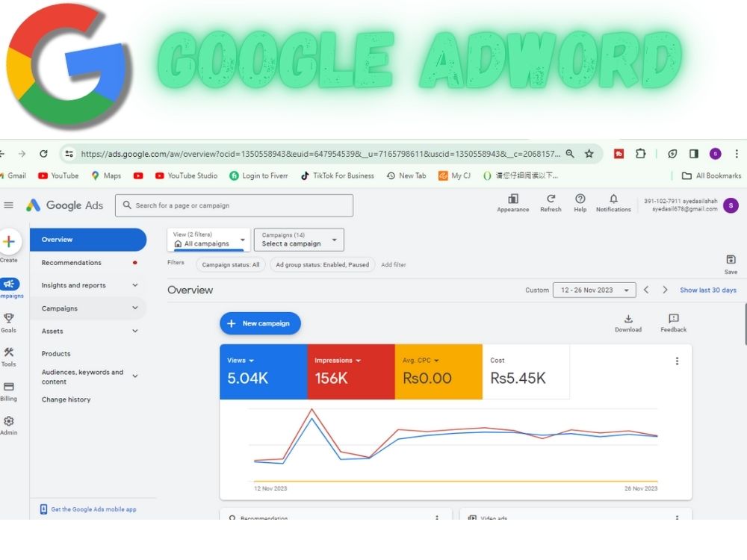Change the Avg. CPC metric dropdown
Image resolution: width=747 pixels, height=560 pixels.
pos(421,361)
